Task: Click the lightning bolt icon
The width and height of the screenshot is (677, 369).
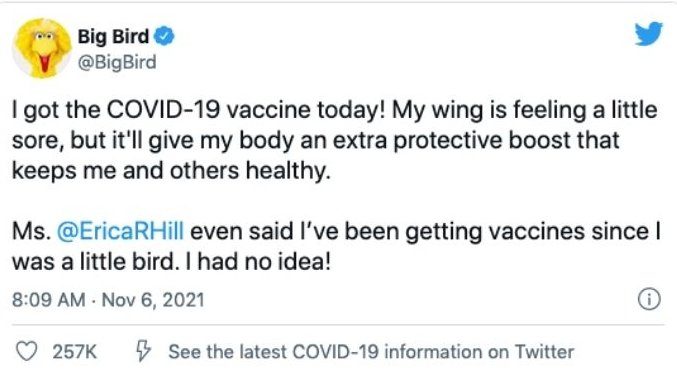Action: [144, 350]
